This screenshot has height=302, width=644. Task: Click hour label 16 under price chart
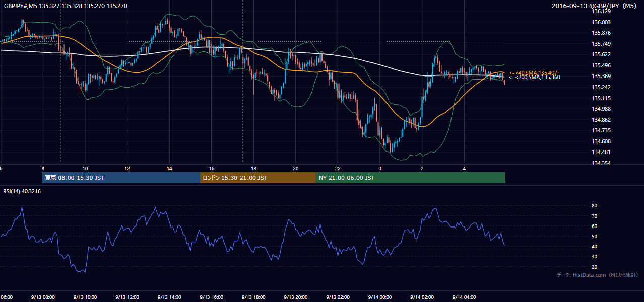(212, 169)
